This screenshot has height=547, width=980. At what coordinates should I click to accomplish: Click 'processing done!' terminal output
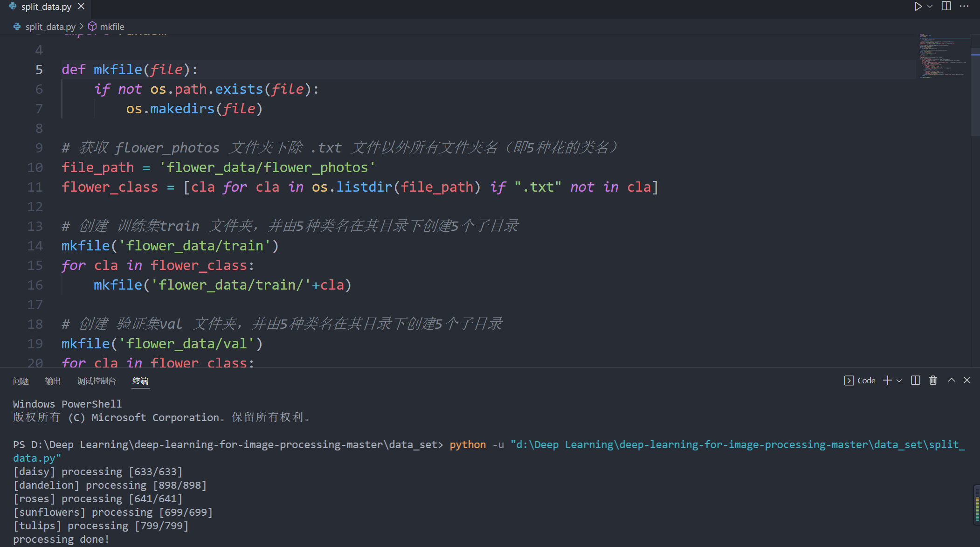[61, 539]
